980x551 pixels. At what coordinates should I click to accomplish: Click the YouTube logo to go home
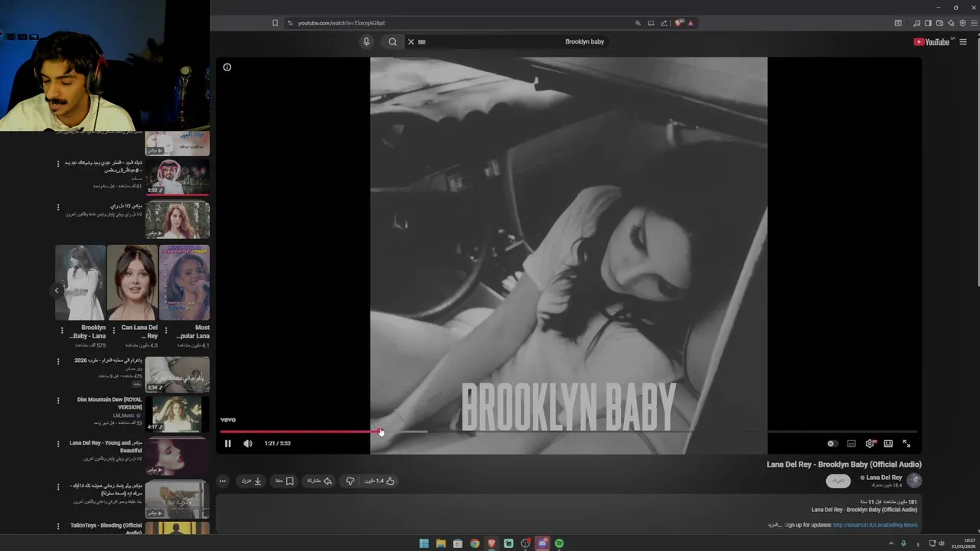931,42
